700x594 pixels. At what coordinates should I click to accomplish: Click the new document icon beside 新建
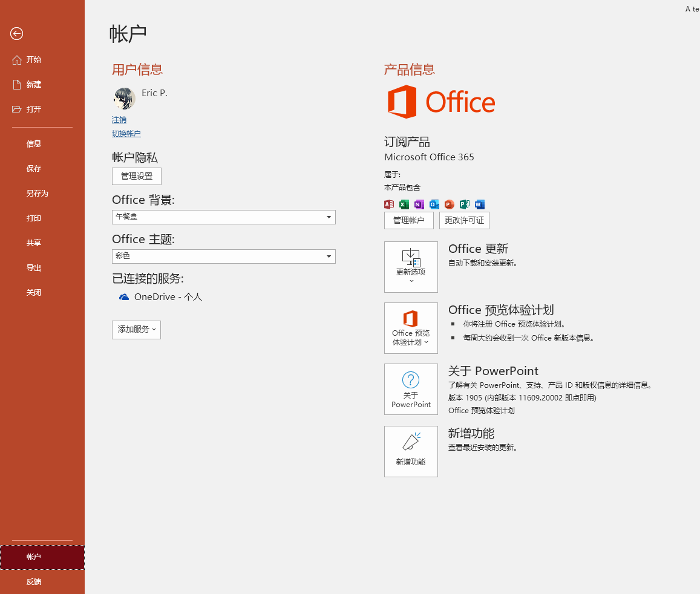click(17, 84)
